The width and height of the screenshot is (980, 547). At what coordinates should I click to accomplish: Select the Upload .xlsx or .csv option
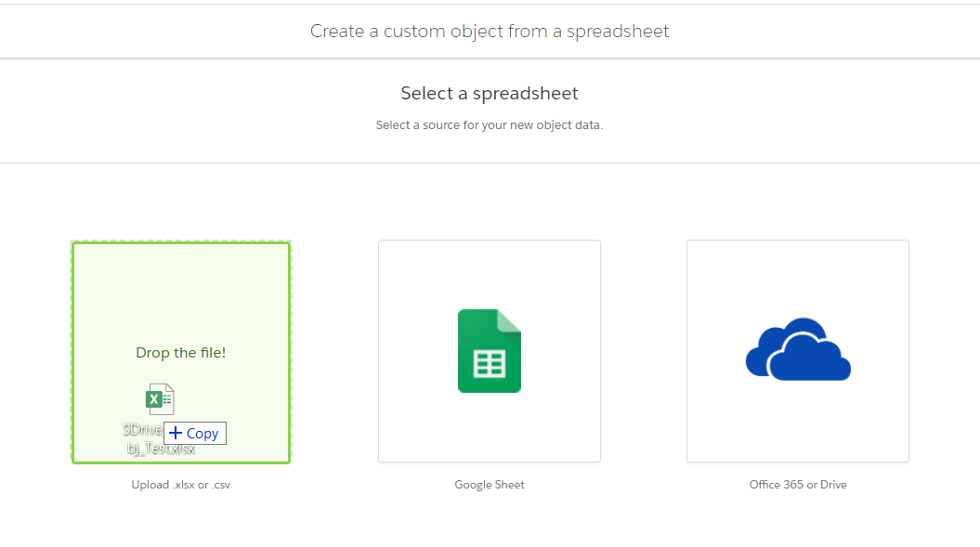point(181,351)
